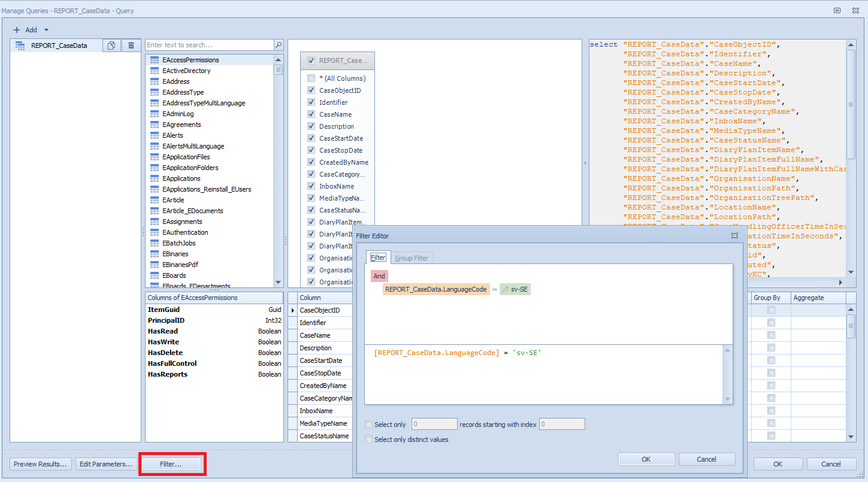The width and height of the screenshot is (868, 482).
Task: Uncheck the Description column checkbox
Action: pos(311,126)
